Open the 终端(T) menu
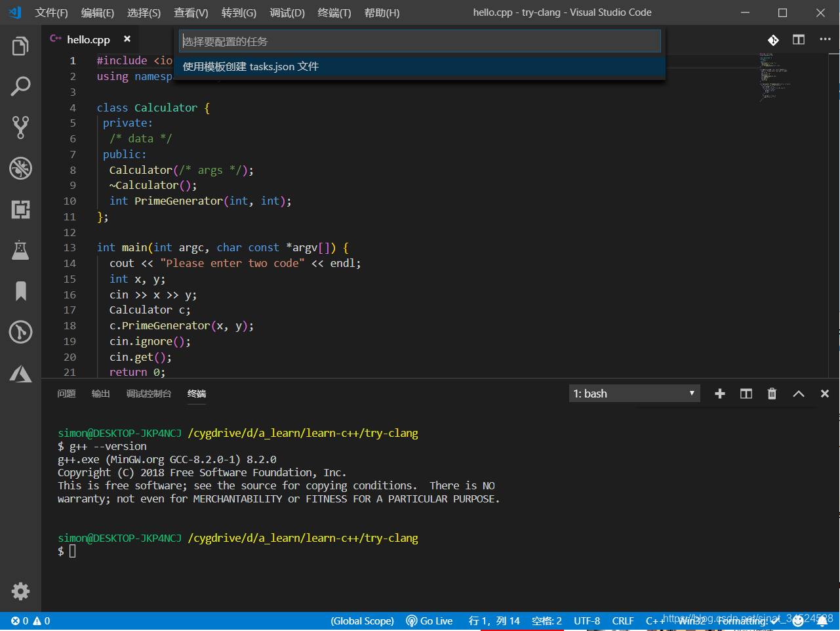Image resolution: width=840 pixels, height=631 pixels. coord(334,12)
